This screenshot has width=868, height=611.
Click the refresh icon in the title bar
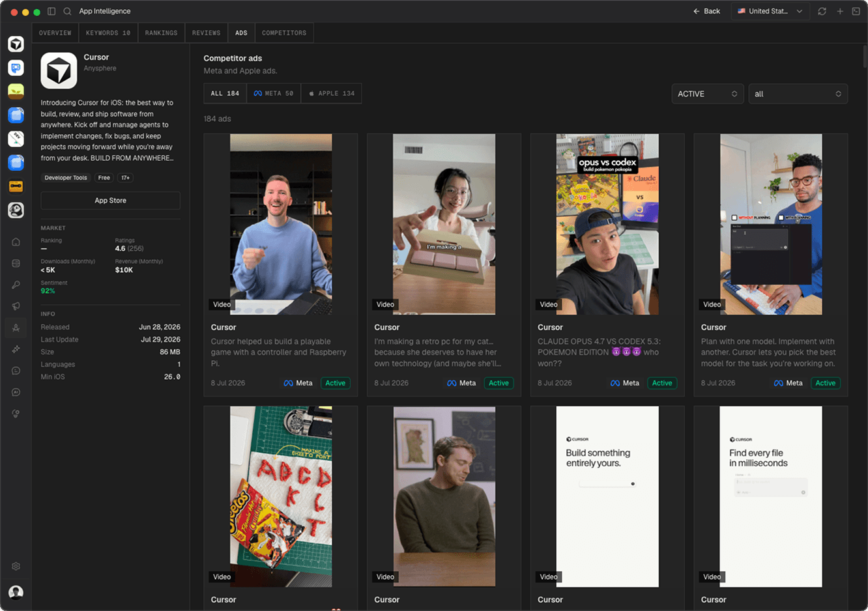pos(822,11)
